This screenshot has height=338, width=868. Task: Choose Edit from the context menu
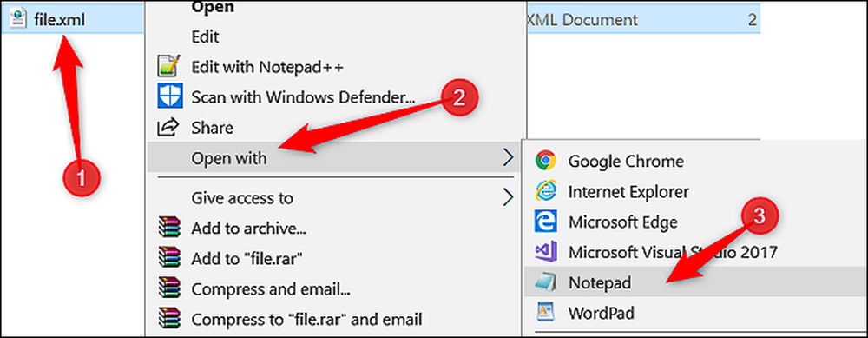pyautogui.click(x=206, y=37)
